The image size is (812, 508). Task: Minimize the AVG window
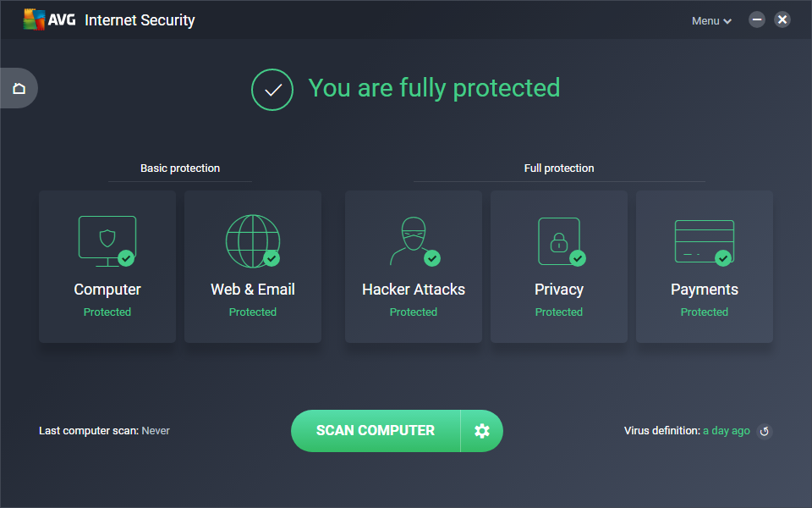coord(757,19)
